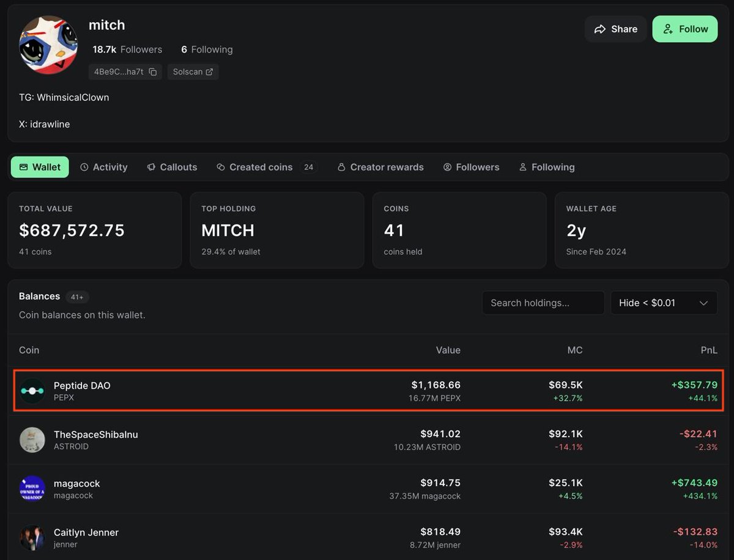Click the X: idrawline bio text
The width and height of the screenshot is (734, 560).
[45, 124]
